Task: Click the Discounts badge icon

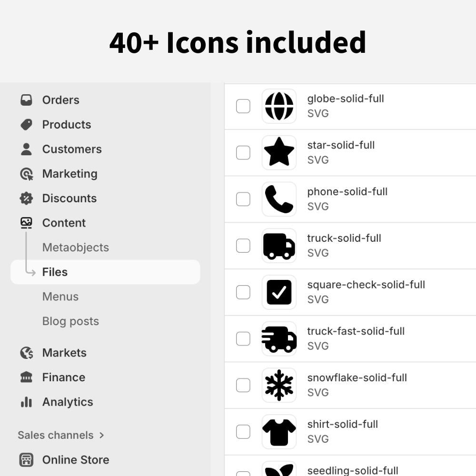Action: 26,198
